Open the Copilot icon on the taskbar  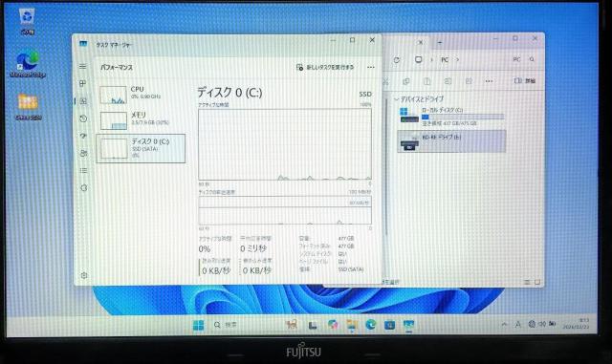[x=332, y=325]
